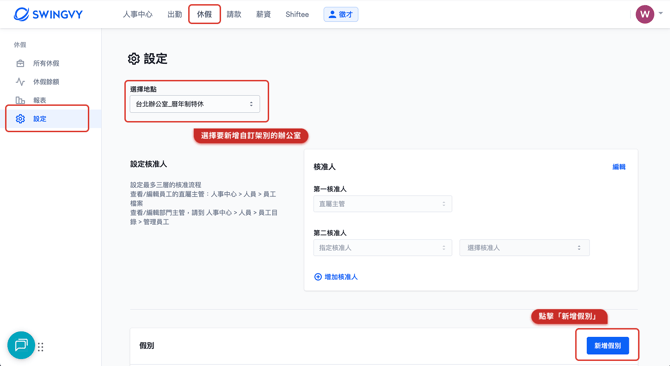Click the 增加核准人 link

341,277
